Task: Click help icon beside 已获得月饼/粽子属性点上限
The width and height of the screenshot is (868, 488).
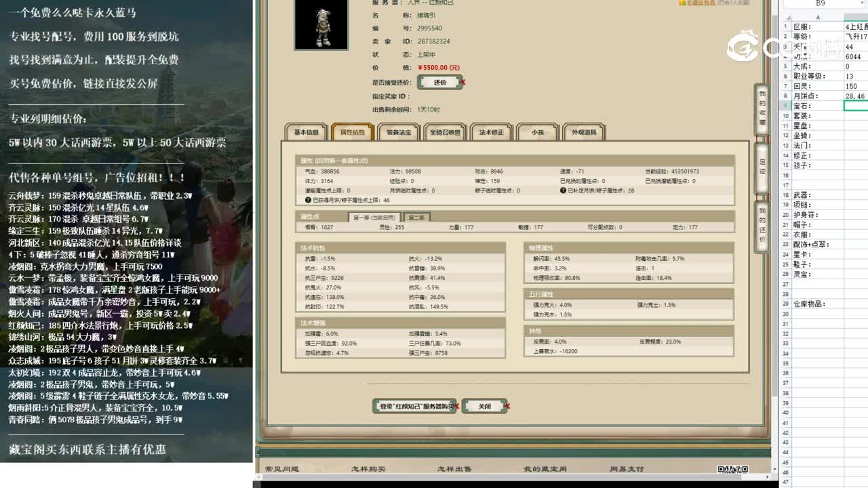Action: click(308, 200)
